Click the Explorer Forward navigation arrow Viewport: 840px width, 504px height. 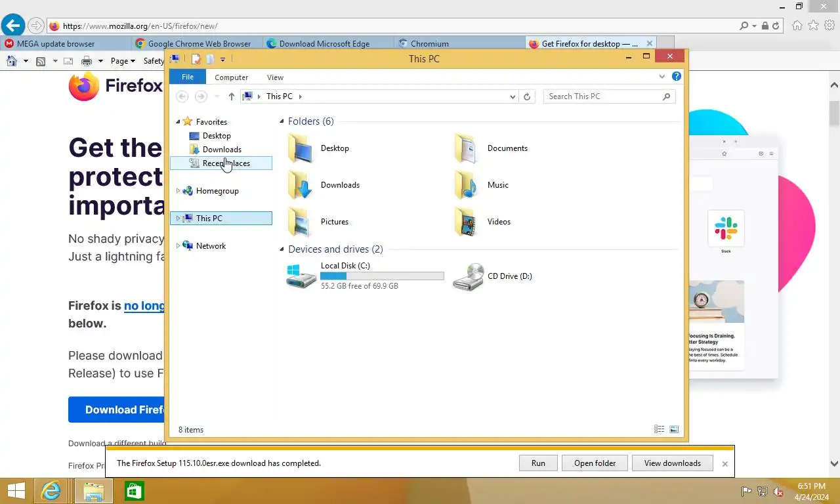[x=201, y=96]
